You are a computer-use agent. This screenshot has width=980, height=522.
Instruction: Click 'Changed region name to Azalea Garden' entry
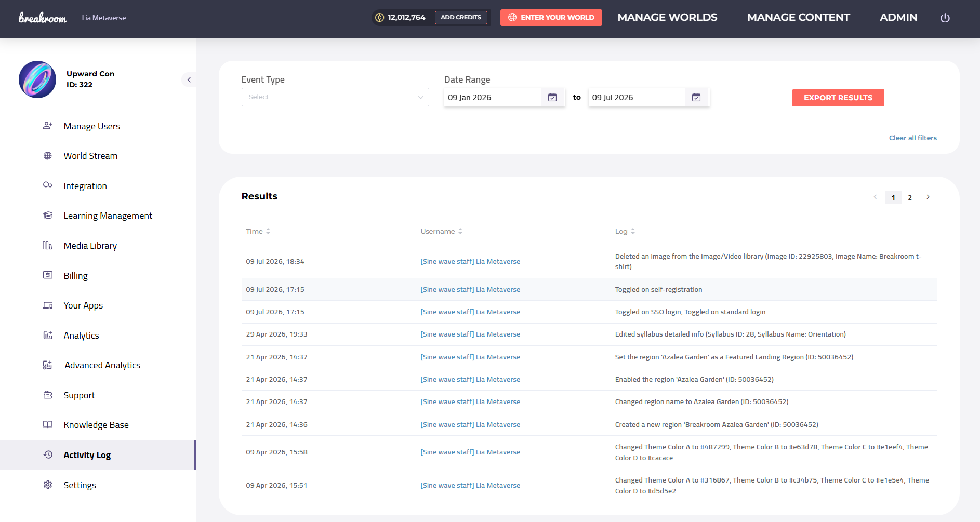tap(701, 401)
